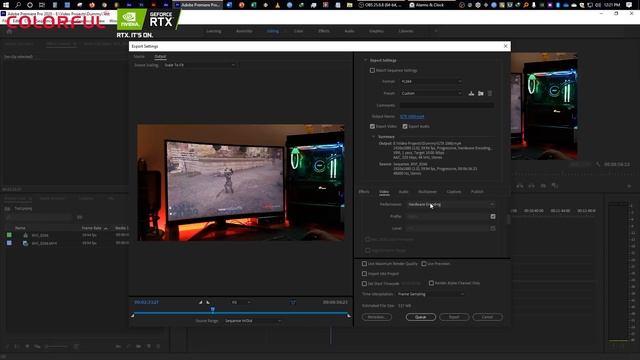Viewport: 640px width, 360px height.
Task: Enable Set Start Timecode checkbox
Action: coord(364,284)
